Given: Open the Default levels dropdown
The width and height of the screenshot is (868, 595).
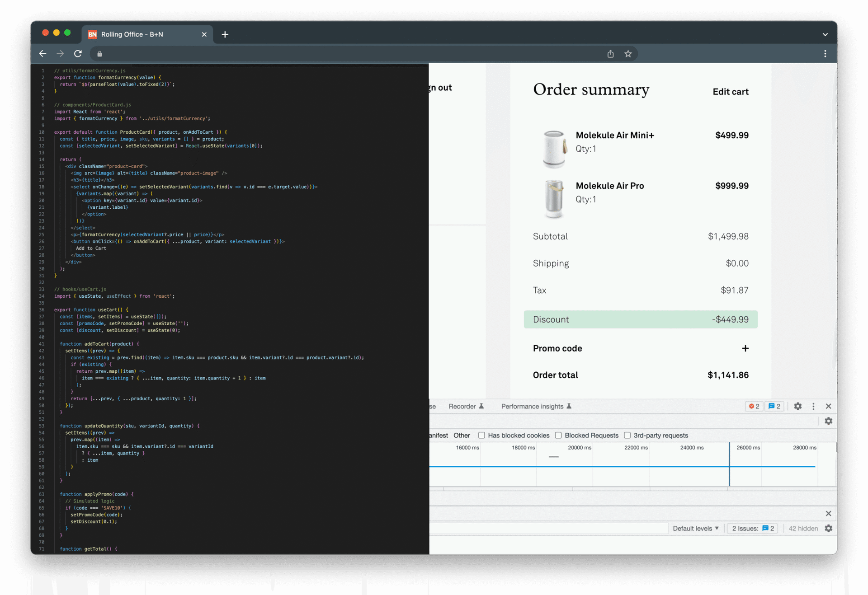Looking at the screenshot, I should click(x=696, y=529).
